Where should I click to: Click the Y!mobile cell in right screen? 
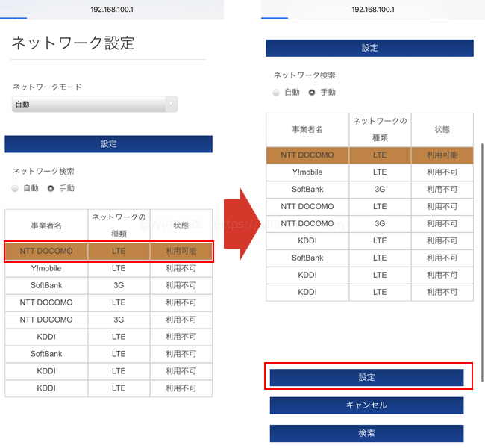point(307,172)
